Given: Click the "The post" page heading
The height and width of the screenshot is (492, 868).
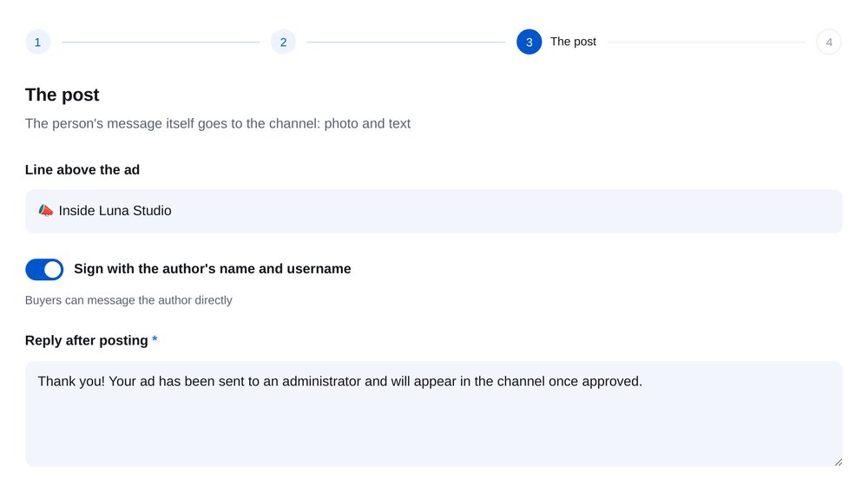Looking at the screenshot, I should pyautogui.click(x=62, y=95).
